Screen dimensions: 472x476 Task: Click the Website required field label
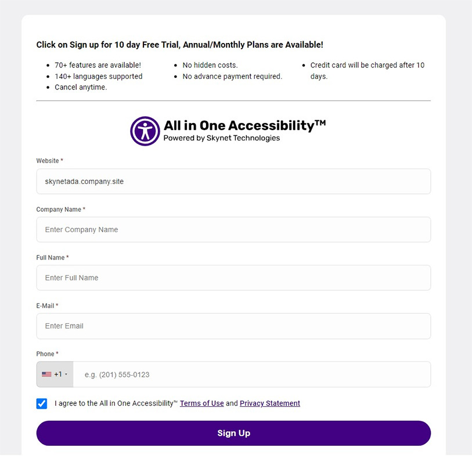(x=49, y=161)
